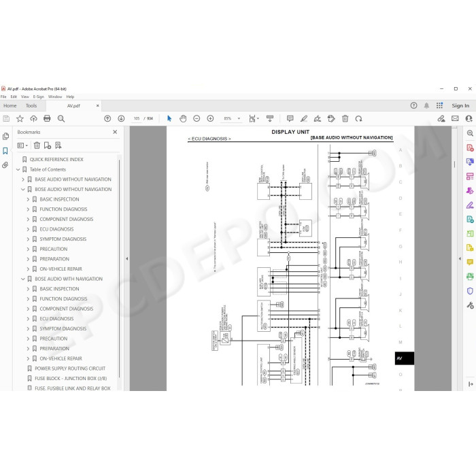Collapse the Table of Contents bookmark
Viewport: 476px width, 476px height.
(18, 169)
